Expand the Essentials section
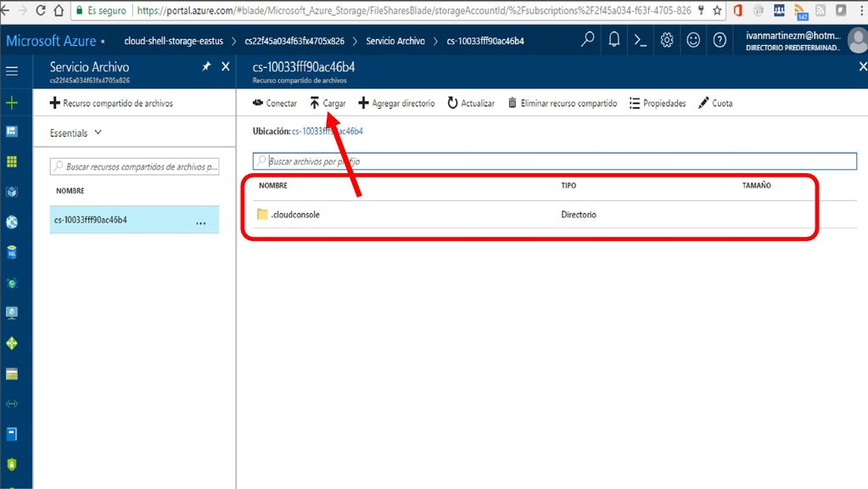This screenshot has width=868, height=489. coord(76,133)
